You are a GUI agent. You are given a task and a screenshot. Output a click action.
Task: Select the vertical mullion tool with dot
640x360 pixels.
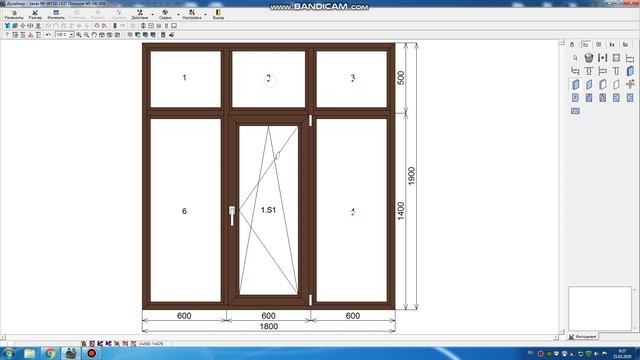pyautogui.click(x=602, y=58)
